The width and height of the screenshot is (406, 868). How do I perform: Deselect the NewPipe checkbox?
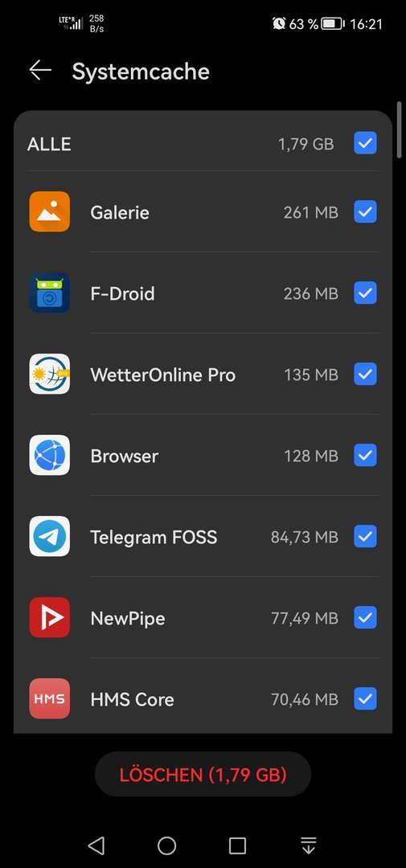(x=366, y=618)
